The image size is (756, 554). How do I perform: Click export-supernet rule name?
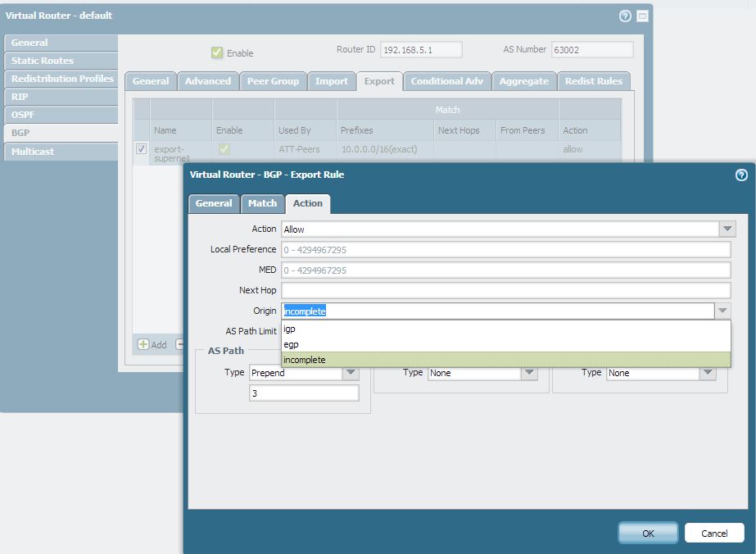(x=172, y=153)
